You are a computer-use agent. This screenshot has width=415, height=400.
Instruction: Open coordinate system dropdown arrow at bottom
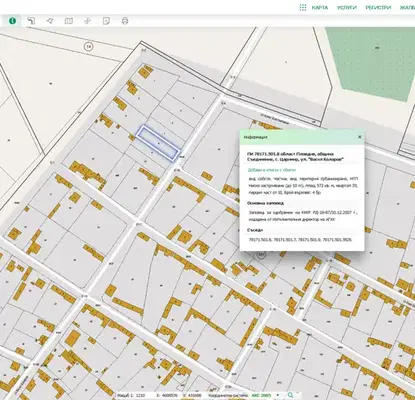278,395
